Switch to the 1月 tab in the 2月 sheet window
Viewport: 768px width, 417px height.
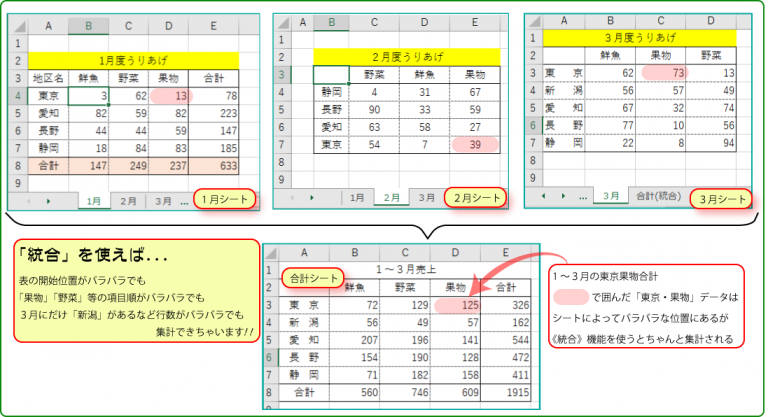(357, 197)
